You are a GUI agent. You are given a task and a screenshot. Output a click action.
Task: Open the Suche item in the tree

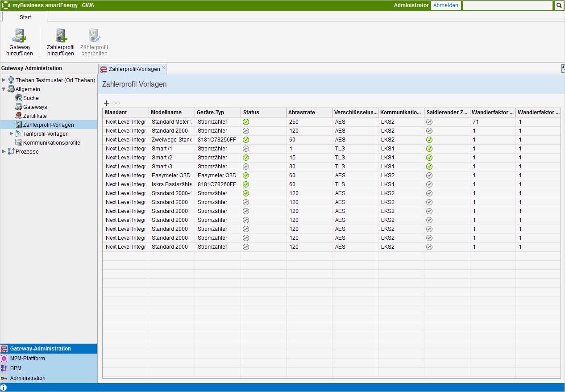(x=31, y=98)
